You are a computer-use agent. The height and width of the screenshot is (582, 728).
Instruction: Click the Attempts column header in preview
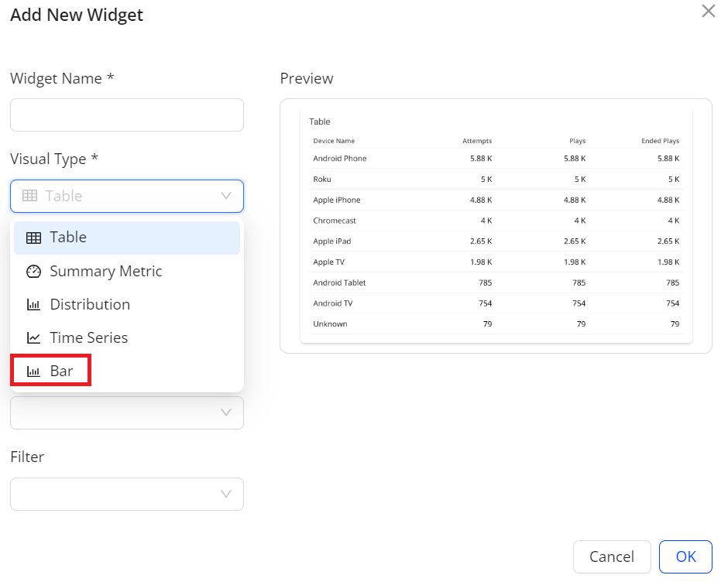point(477,141)
